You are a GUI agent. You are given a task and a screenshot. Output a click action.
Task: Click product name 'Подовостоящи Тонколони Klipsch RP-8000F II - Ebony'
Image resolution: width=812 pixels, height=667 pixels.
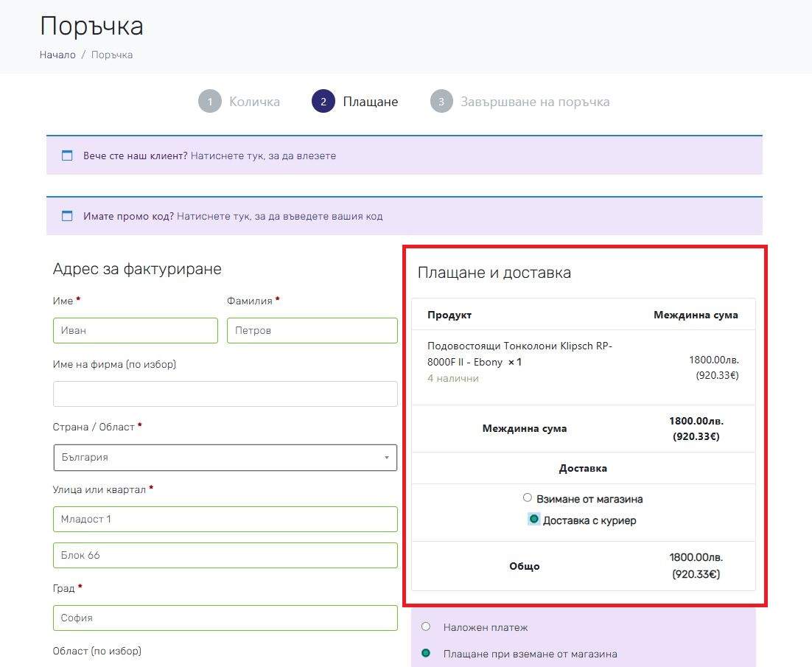[519, 354]
